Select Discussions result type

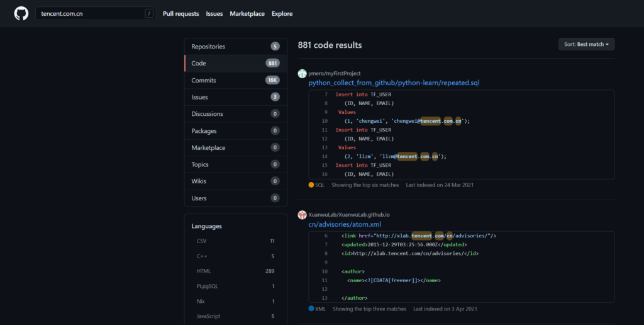pos(236,114)
